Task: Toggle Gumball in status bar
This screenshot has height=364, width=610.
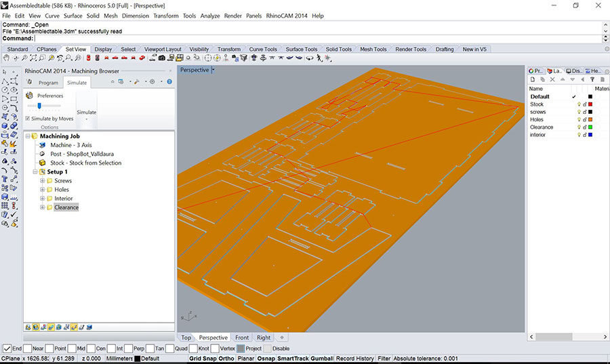Action: (x=322, y=359)
